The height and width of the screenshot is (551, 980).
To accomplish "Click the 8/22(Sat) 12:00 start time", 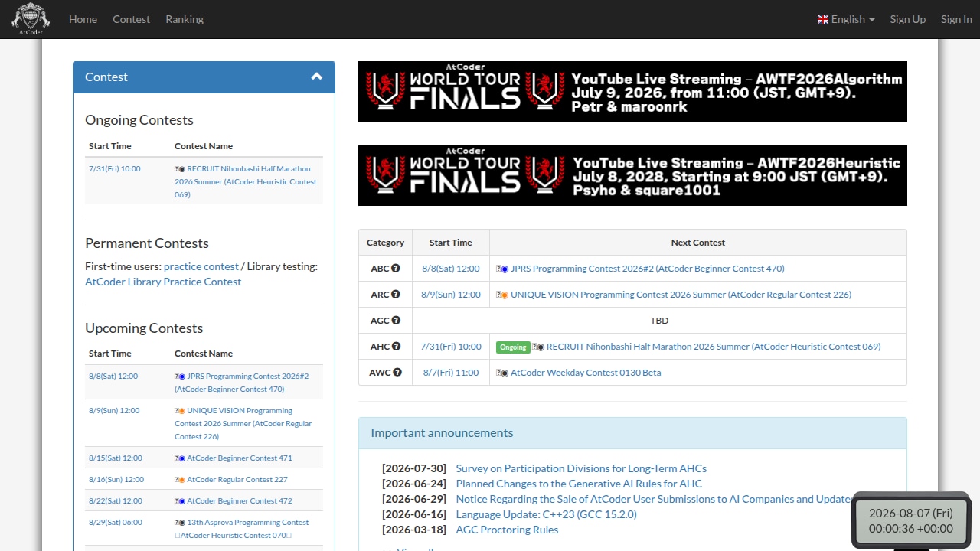I will click(116, 500).
